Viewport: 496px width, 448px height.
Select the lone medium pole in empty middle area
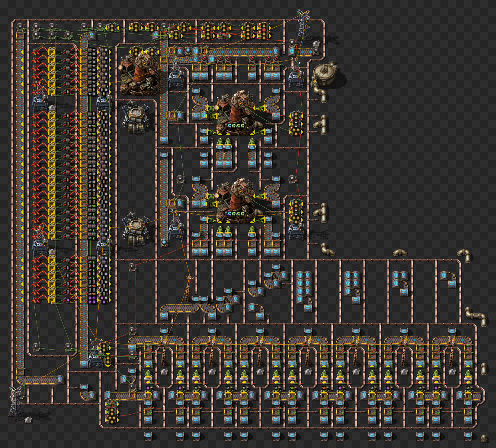point(188,289)
